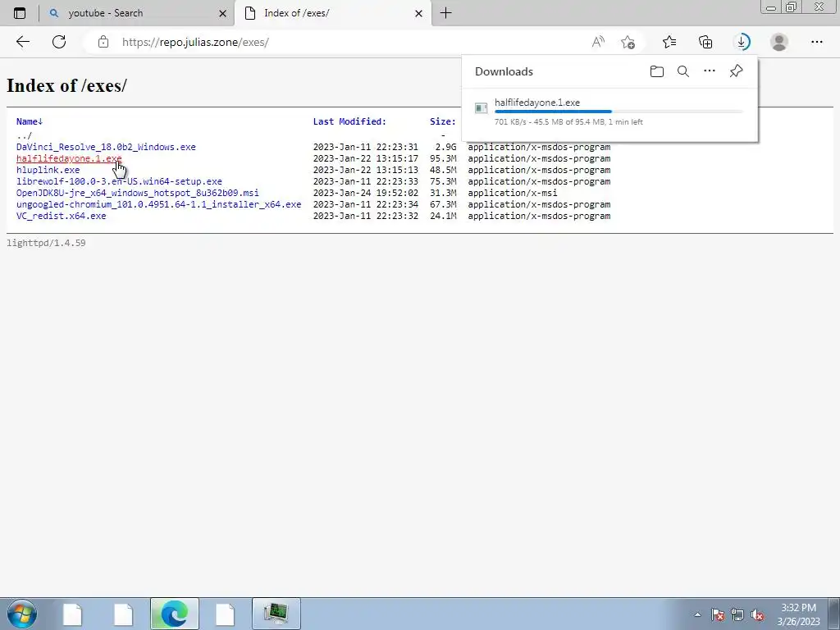Image resolution: width=840 pixels, height=630 pixels.
Task: Show hidden system tray icons arrow
Action: [x=697, y=614]
